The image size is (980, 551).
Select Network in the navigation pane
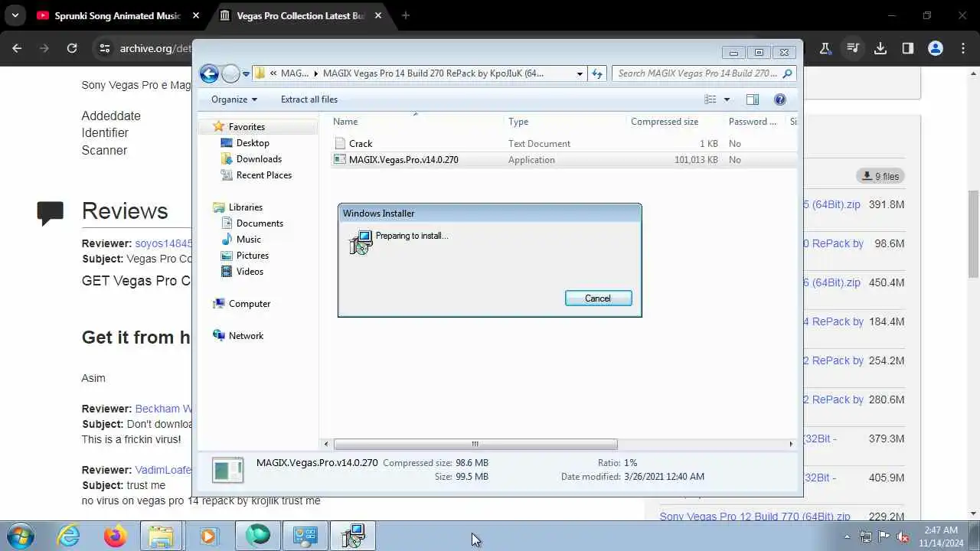click(x=246, y=336)
